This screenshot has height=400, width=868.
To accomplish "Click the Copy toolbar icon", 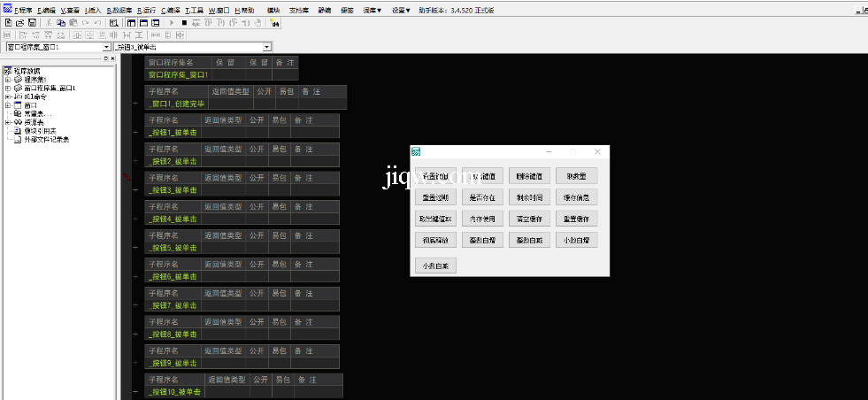I will point(60,22).
